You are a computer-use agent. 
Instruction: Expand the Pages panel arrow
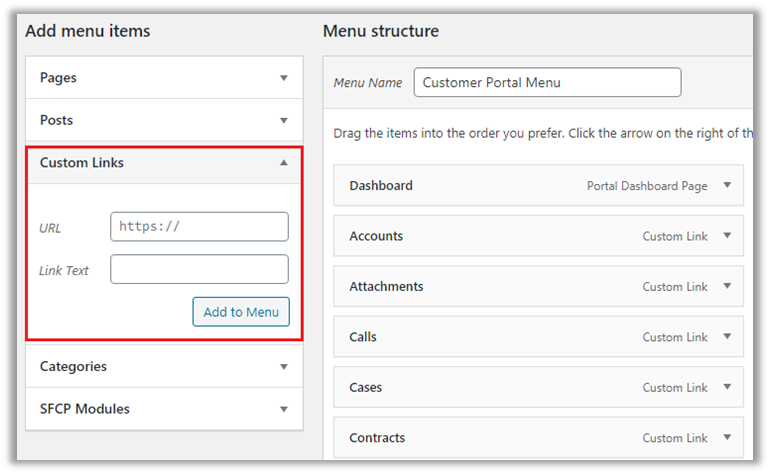click(284, 78)
